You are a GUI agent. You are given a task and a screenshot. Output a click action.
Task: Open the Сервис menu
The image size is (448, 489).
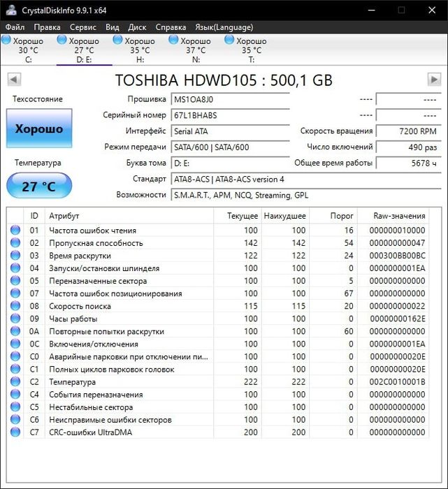click(83, 27)
